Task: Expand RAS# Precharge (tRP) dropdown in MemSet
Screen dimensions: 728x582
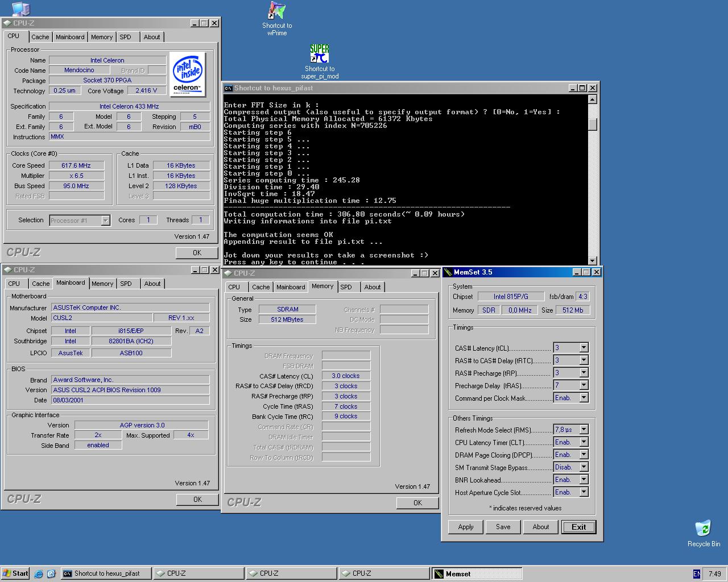Action: click(584, 373)
